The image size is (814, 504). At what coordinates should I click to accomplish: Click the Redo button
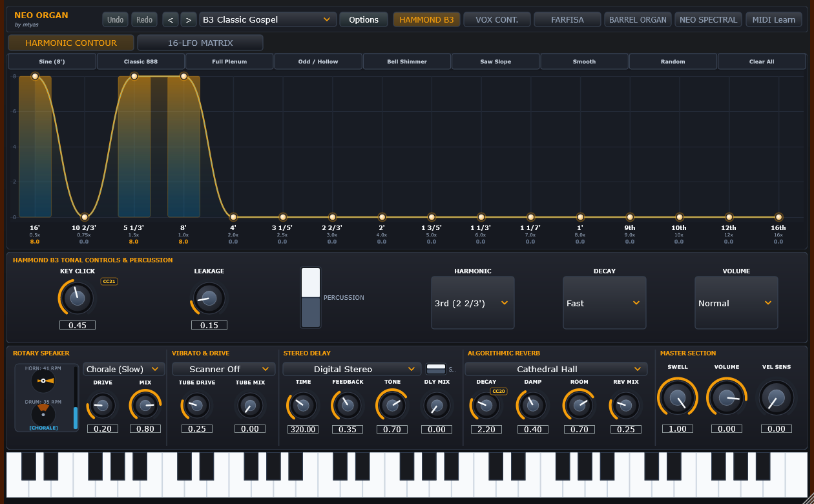145,19
